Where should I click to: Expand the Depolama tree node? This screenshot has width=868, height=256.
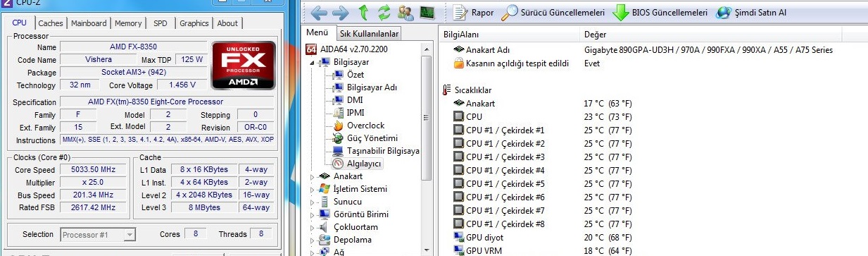(x=313, y=240)
